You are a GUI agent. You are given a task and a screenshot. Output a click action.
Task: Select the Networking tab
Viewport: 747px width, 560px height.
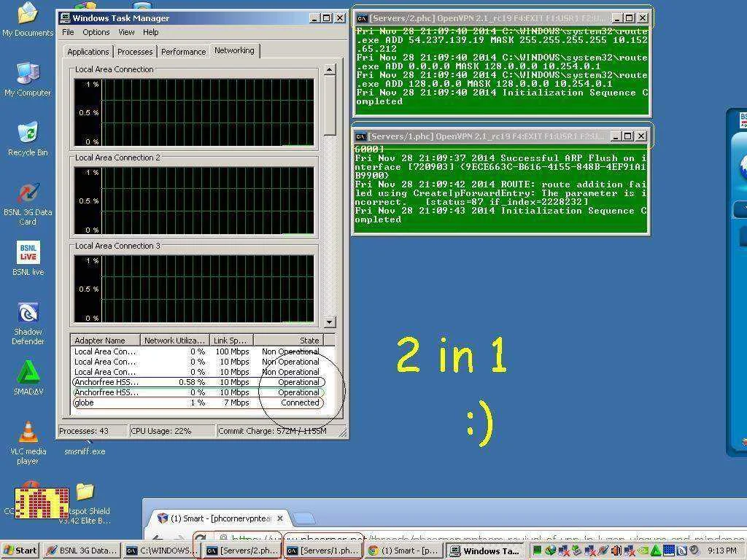click(x=234, y=50)
